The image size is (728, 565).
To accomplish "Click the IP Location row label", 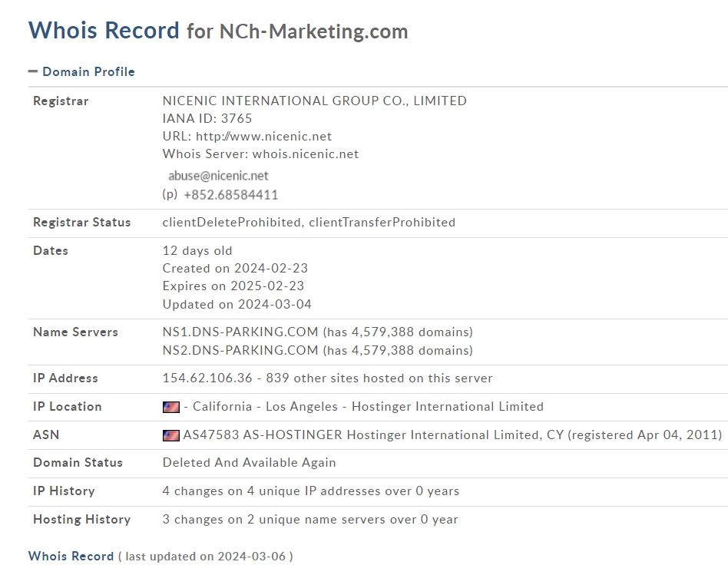I will [68, 407].
